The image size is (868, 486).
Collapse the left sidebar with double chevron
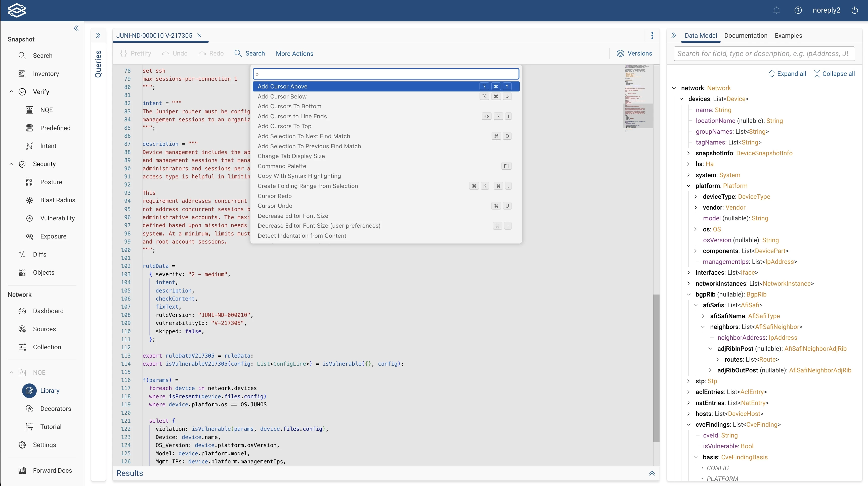[x=76, y=28]
